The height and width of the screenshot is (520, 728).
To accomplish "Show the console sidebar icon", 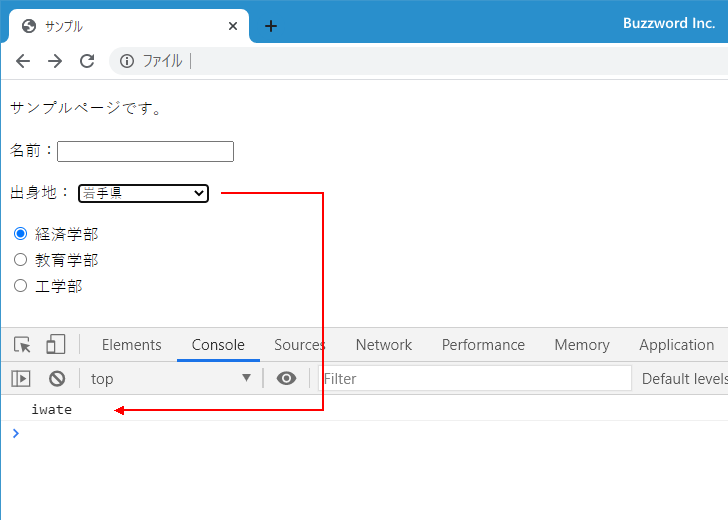I will pyautogui.click(x=21, y=378).
